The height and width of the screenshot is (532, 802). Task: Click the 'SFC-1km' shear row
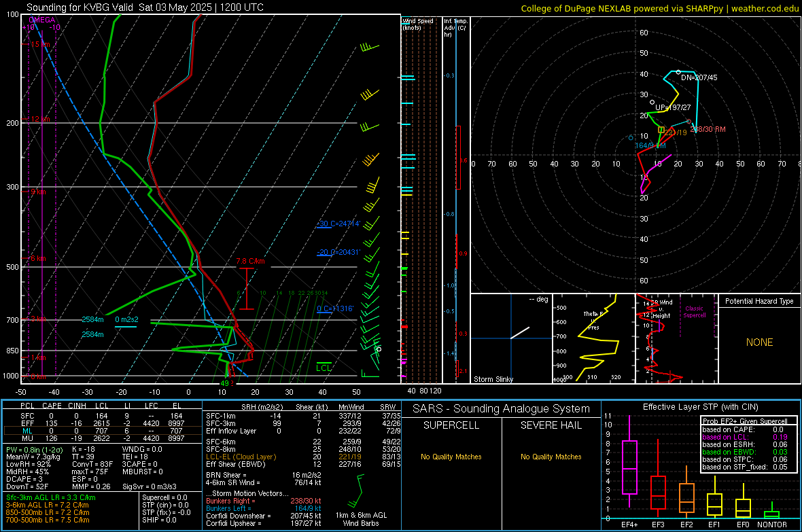(x=303, y=416)
